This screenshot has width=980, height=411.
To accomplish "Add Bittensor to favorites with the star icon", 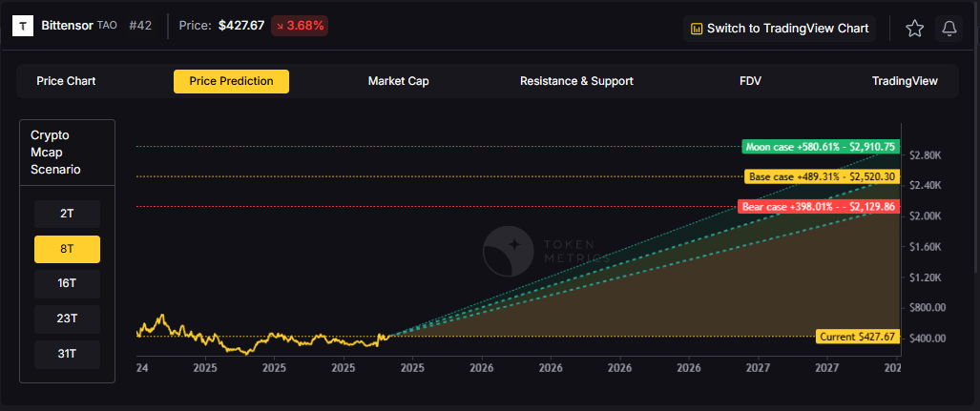I will 914,28.
